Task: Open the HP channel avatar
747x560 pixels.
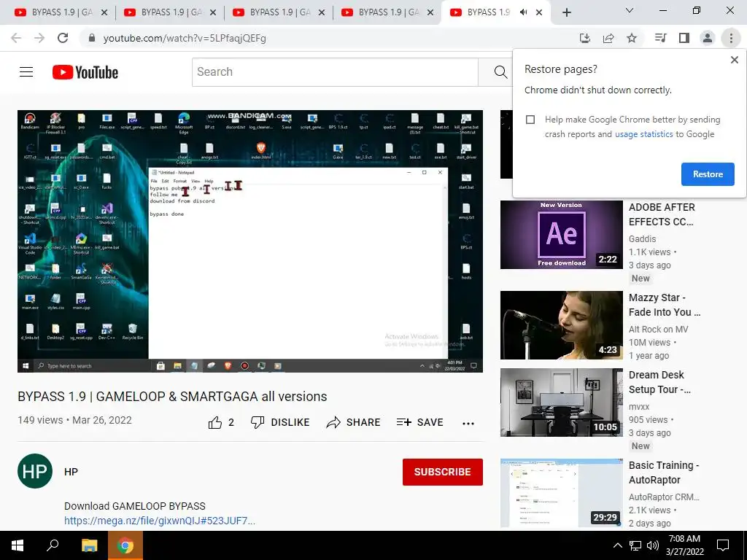Action: [x=35, y=472]
